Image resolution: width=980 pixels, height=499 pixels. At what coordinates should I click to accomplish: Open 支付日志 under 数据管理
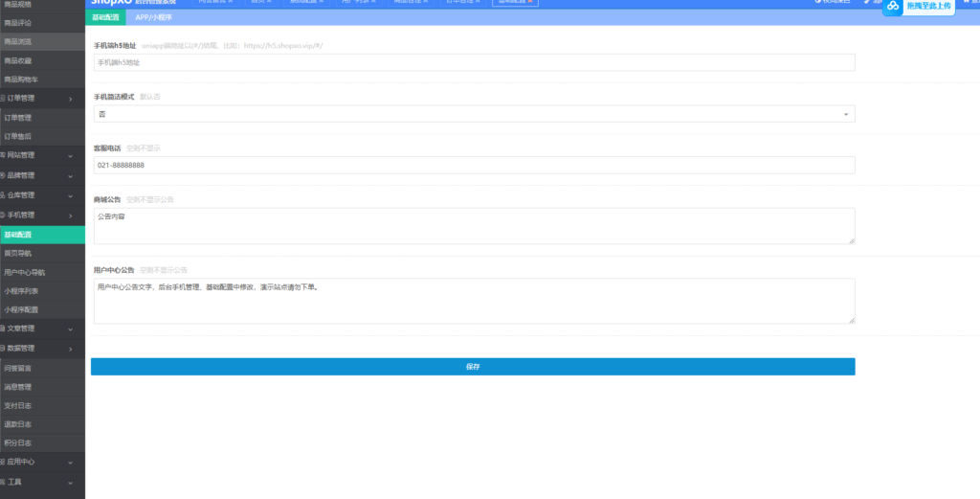(x=18, y=405)
